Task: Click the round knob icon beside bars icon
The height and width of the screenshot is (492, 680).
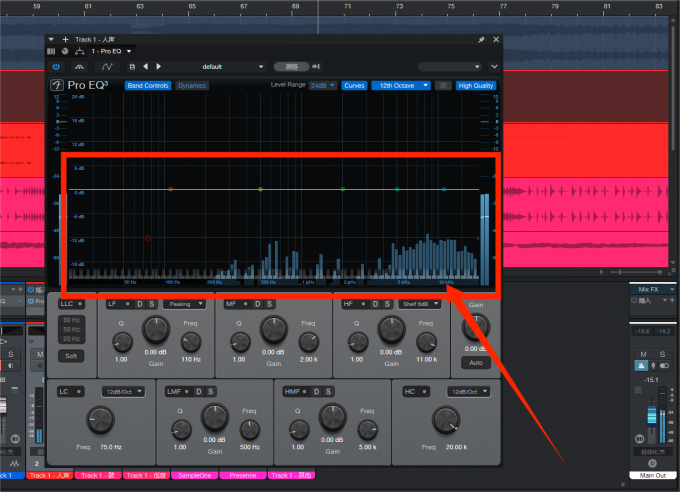Action: click(x=65, y=51)
